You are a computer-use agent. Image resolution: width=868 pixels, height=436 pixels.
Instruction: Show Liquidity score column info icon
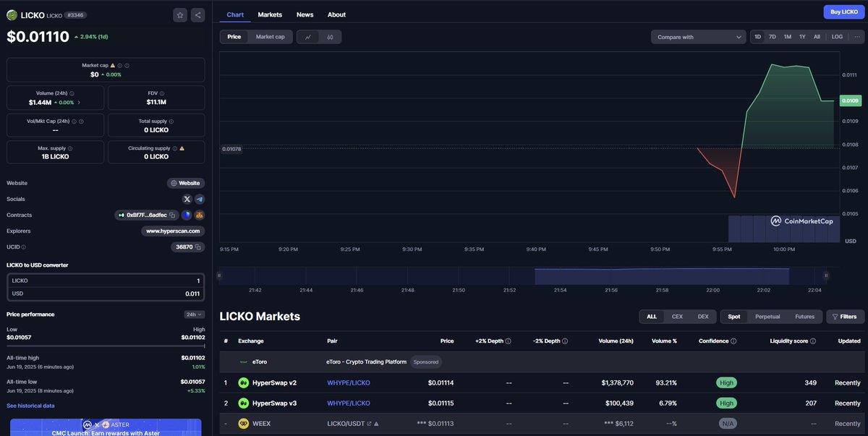(x=813, y=341)
